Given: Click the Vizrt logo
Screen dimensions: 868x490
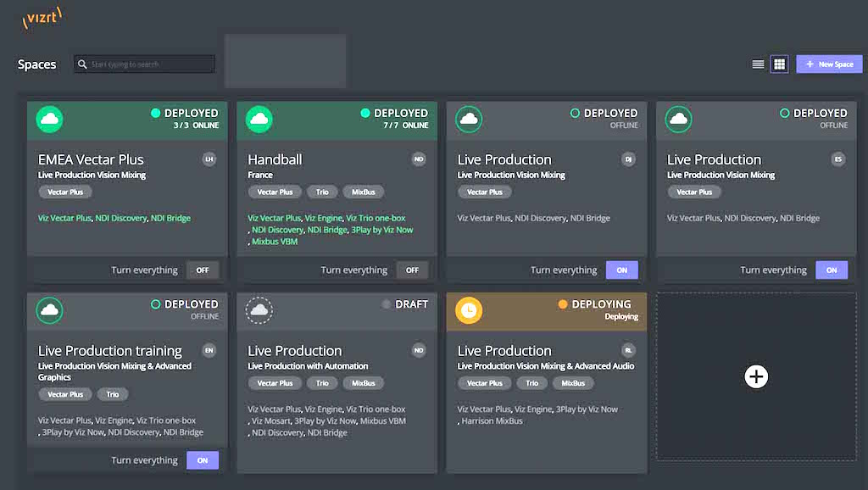Looking at the screenshot, I should 42,18.
